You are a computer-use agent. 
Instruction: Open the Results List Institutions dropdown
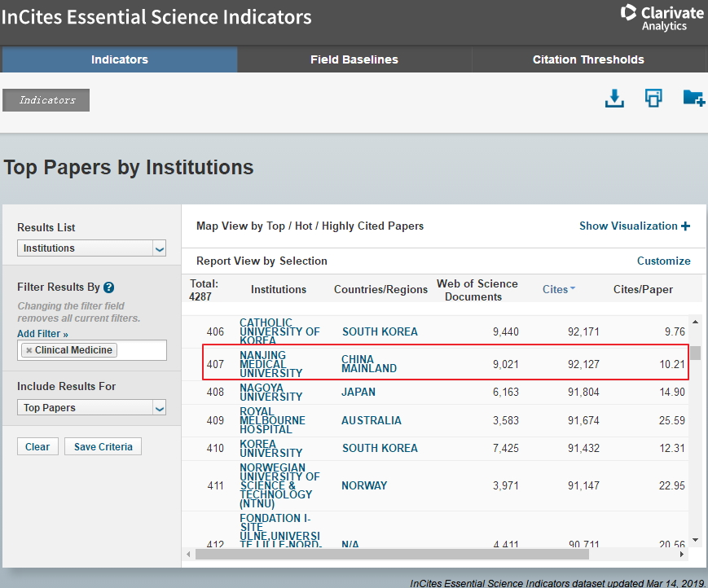coord(92,248)
